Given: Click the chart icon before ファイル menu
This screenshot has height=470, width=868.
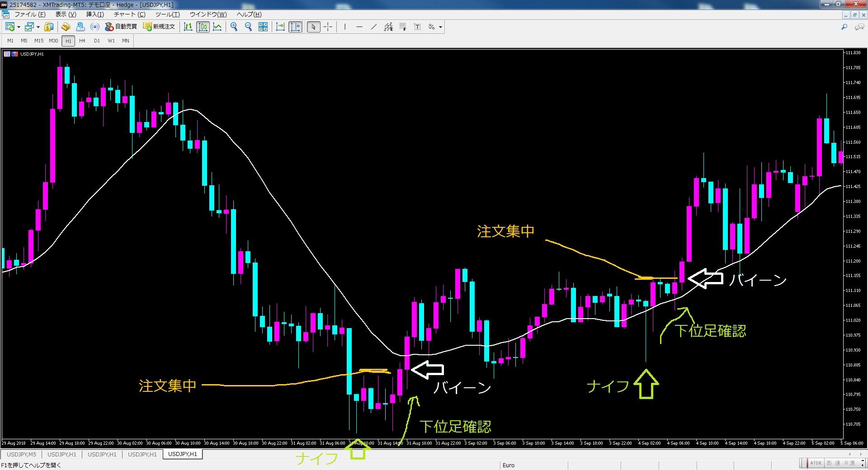Looking at the screenshot, I should coord(6,14).
